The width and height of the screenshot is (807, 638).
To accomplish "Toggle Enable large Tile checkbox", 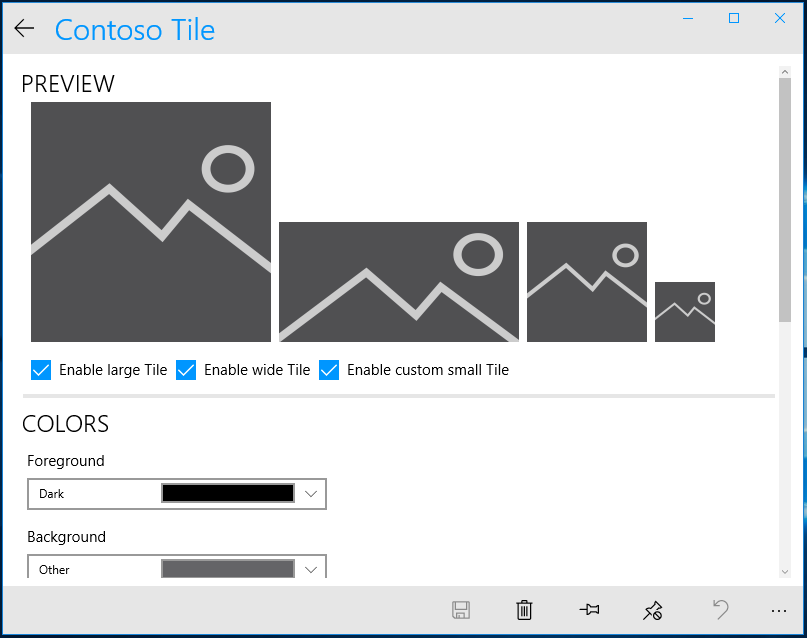I will pos(41,370).
